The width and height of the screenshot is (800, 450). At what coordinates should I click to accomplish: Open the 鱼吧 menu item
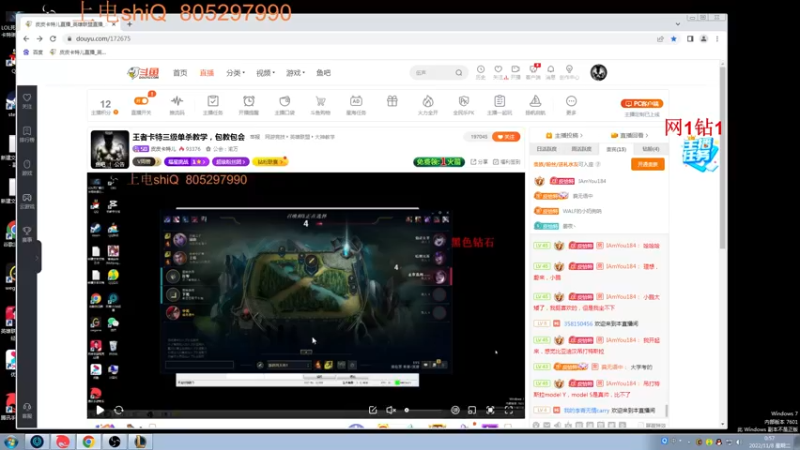pos(323,73)
